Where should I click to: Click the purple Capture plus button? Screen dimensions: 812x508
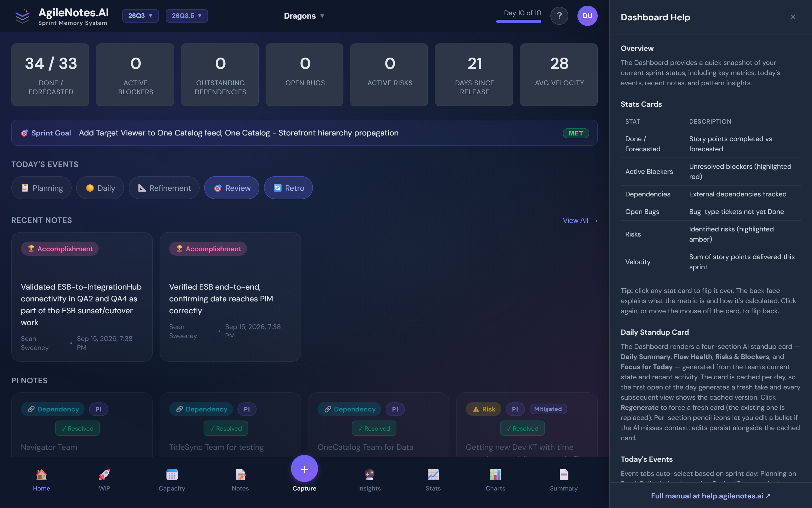click(x=304, y=469)
